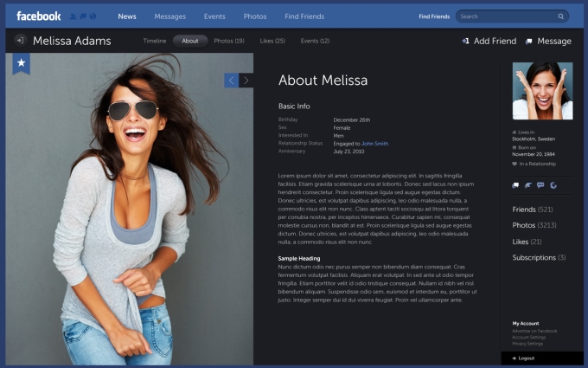This screenshot has width=588, height=368.
Task: Click the 'Basic Info' section heading
Action: point(294,107)
